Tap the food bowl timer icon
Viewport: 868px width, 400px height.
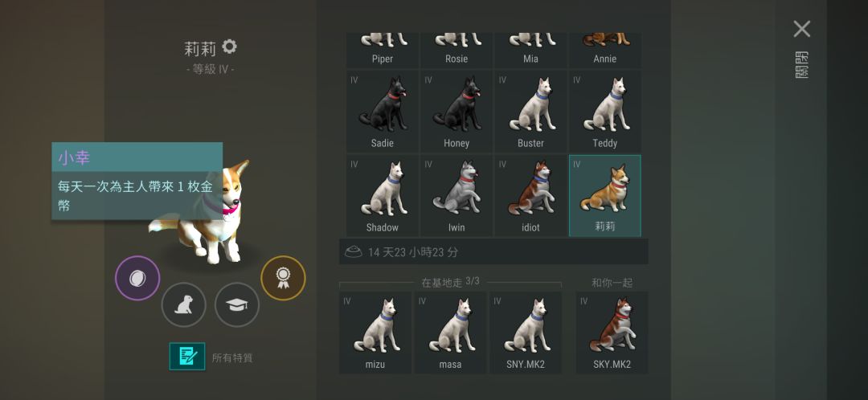[353, 252]
